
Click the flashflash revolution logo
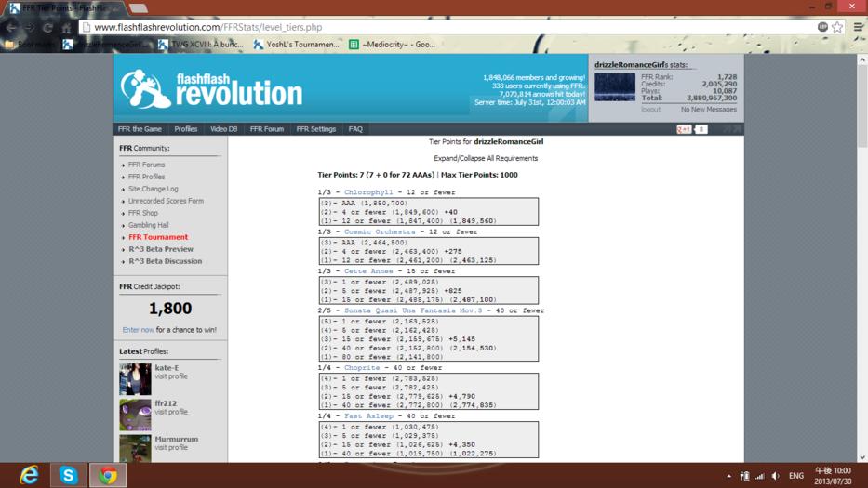(211, 88)
